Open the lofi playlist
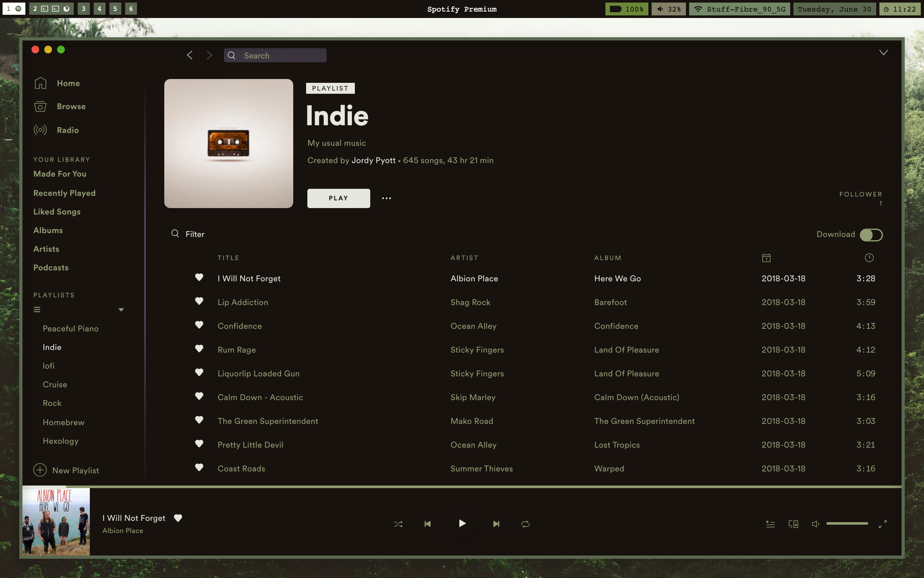 click(48, 366)
